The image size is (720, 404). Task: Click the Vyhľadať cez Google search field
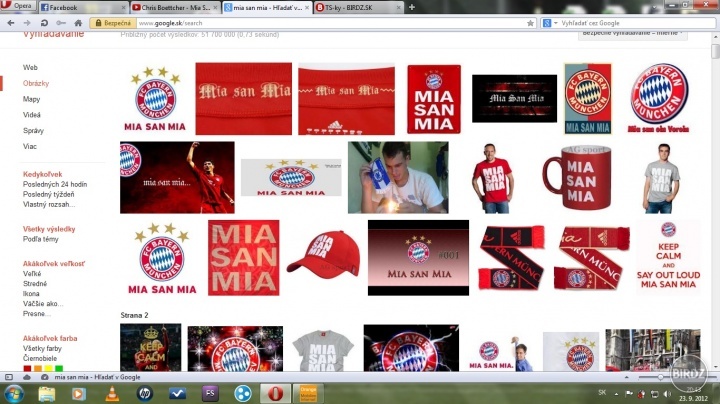pos(637,23)
